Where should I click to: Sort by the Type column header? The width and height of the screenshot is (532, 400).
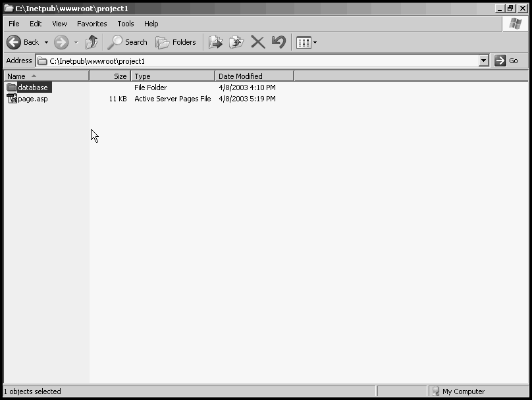pyautogui.click(x=173, y=76)
